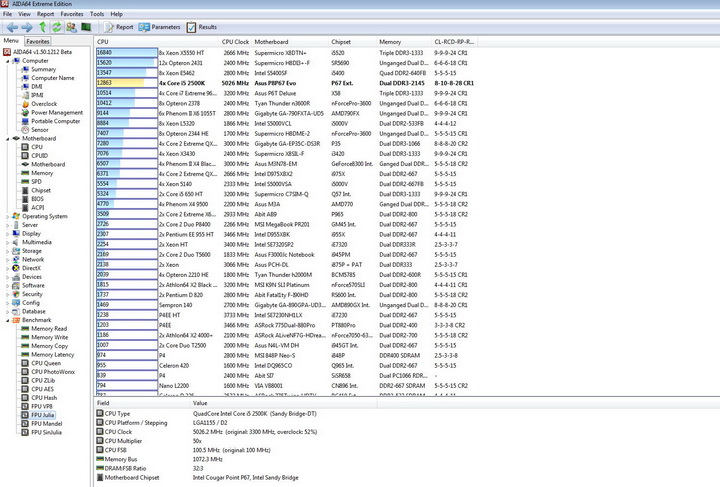Click the 4x Core i5 2500K result row
The width and height of the screenshot is (720, 487).
point(286,83)
